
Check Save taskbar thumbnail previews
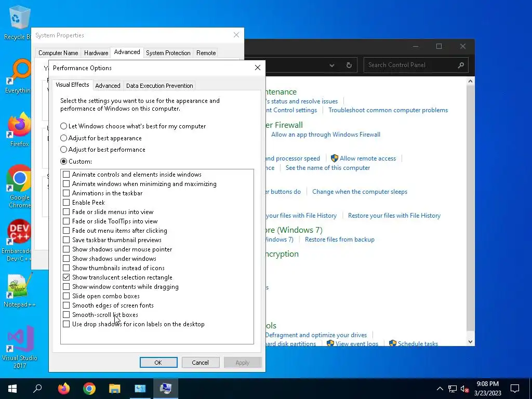pos(66,240)
